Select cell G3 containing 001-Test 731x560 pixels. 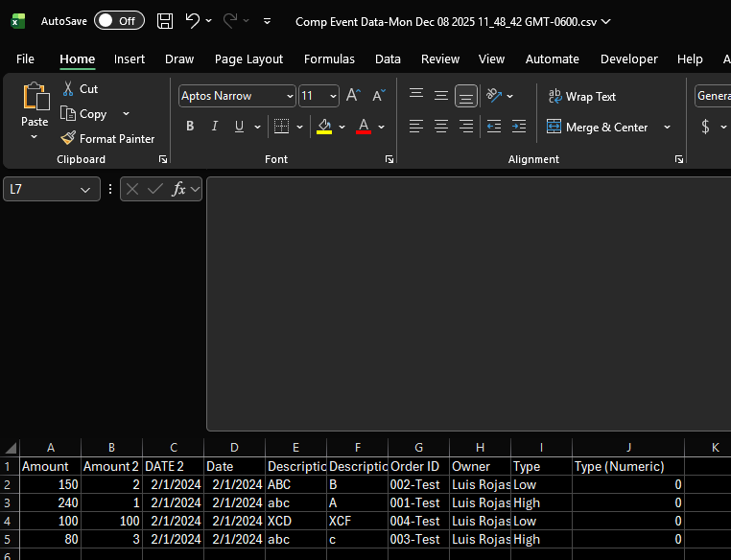[x=418, y=502]
